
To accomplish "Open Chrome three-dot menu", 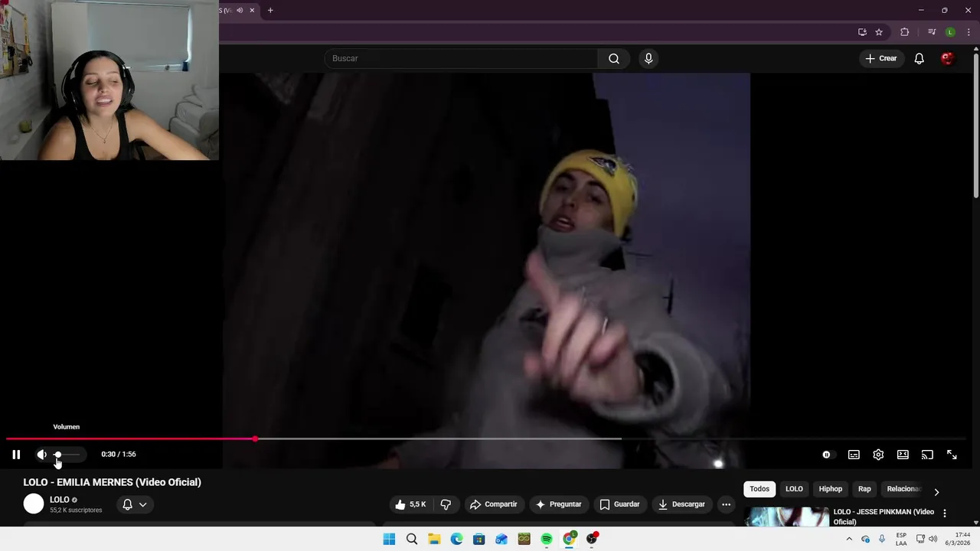I will pyautogui.click(x=969, y=32).
